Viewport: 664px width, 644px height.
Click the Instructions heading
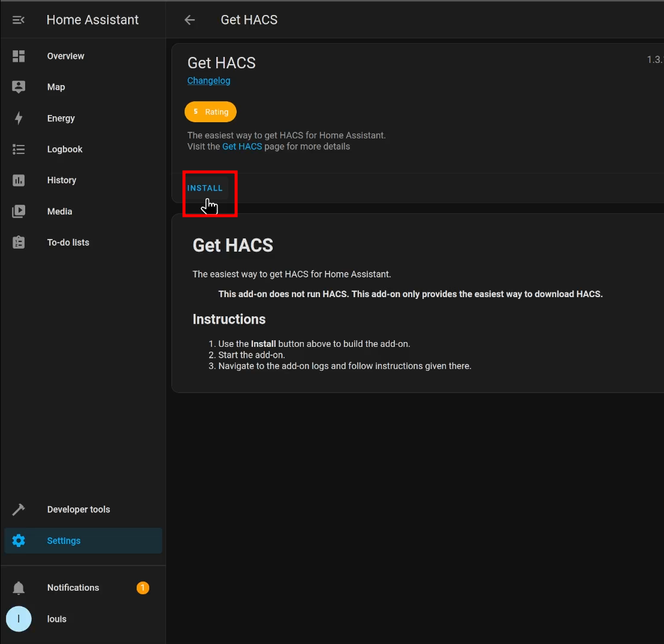(229, 319)
